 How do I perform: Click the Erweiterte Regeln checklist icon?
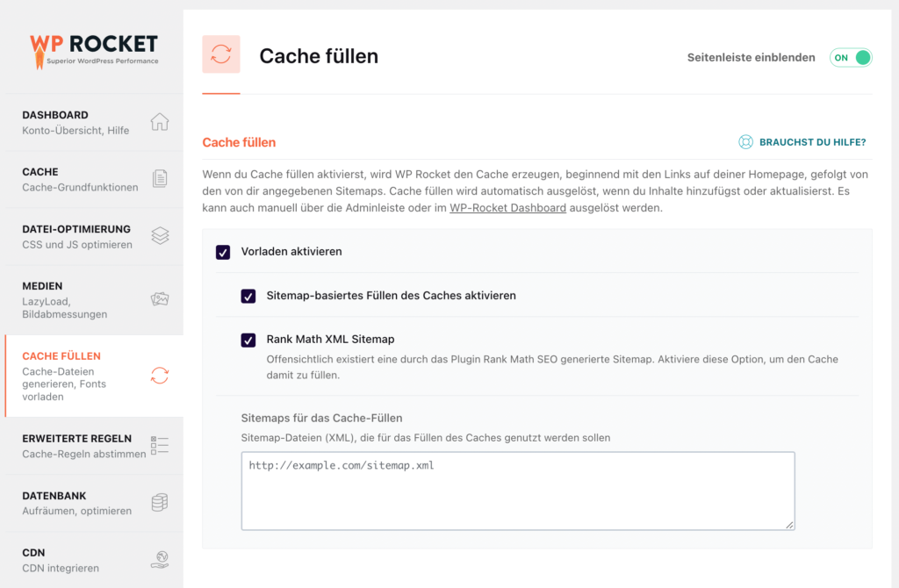160,445
